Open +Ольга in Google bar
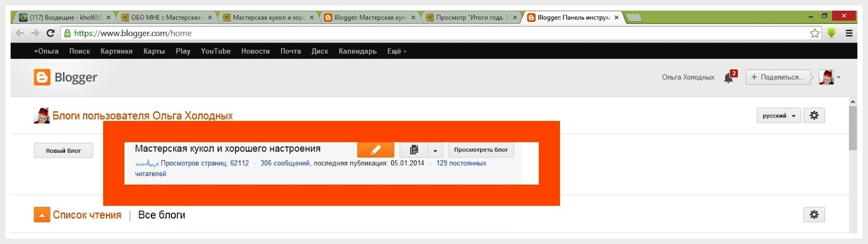 pyautogui.click(x=46, y=51)
